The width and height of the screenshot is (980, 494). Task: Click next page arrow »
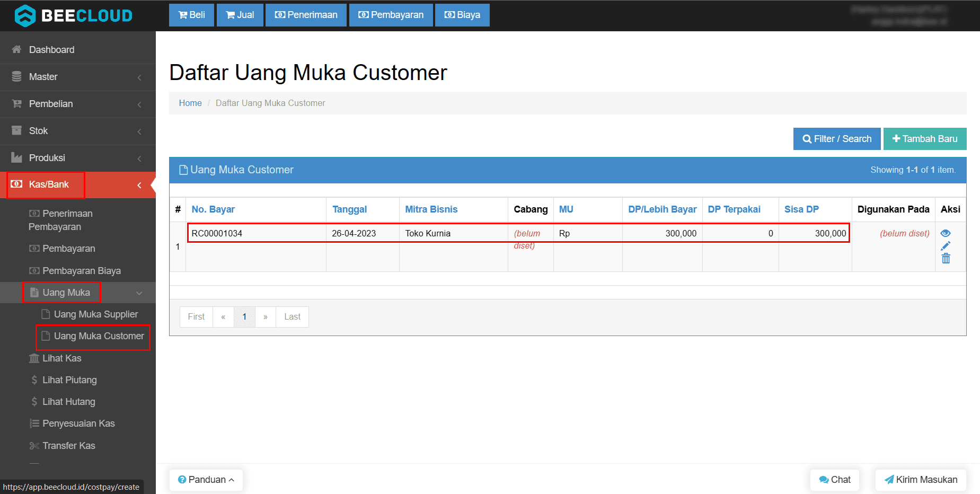[266, 317]
